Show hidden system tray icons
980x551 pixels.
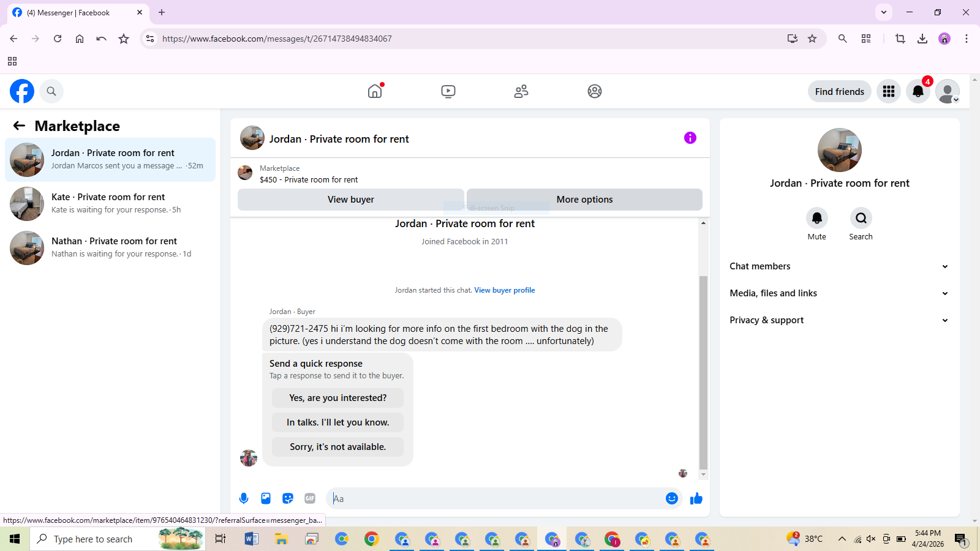coord(842,539)
